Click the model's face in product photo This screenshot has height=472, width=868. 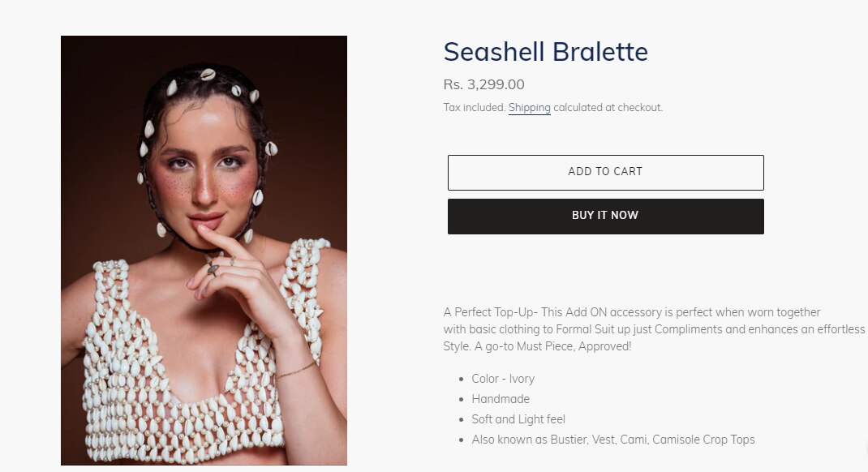click(204, 166)
